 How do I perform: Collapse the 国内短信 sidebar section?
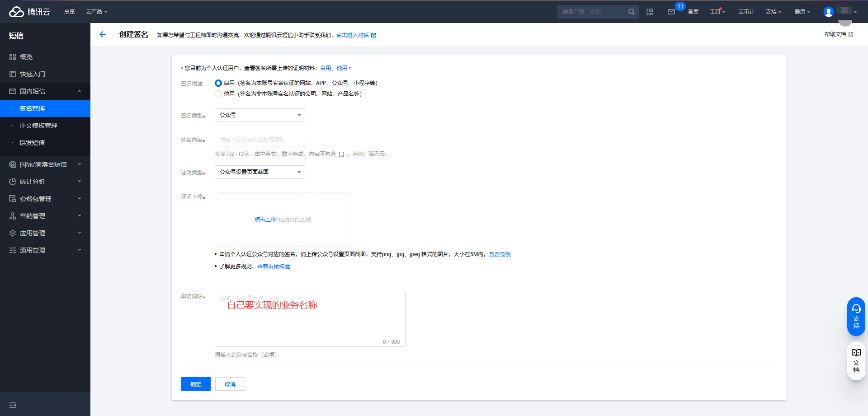(80, 91)
